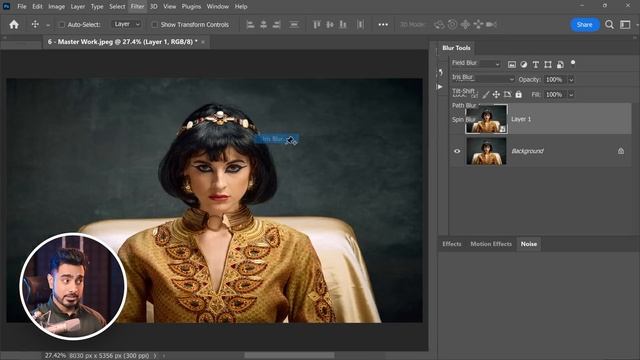Click the 27.42% zoom level field
Viewport: 640px width, 360px height.
(55, 356)
